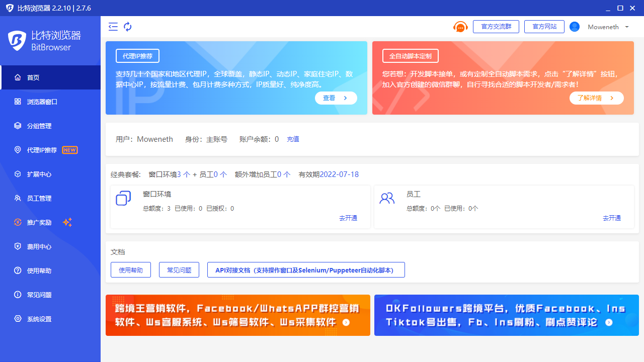Viewport: 644px width, 362px height.
Task: Click the 账户余额：0 text
Action: click(x=259, y=139)
